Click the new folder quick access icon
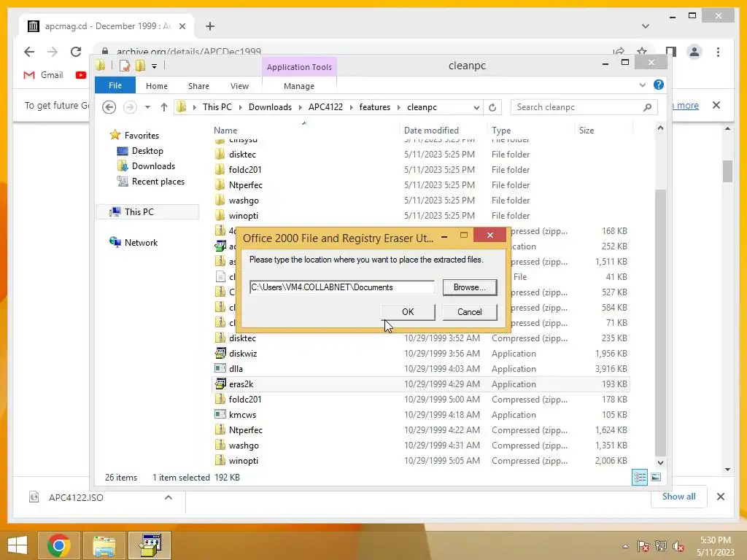Screen dimensions: 747x560 click(140, 65)
